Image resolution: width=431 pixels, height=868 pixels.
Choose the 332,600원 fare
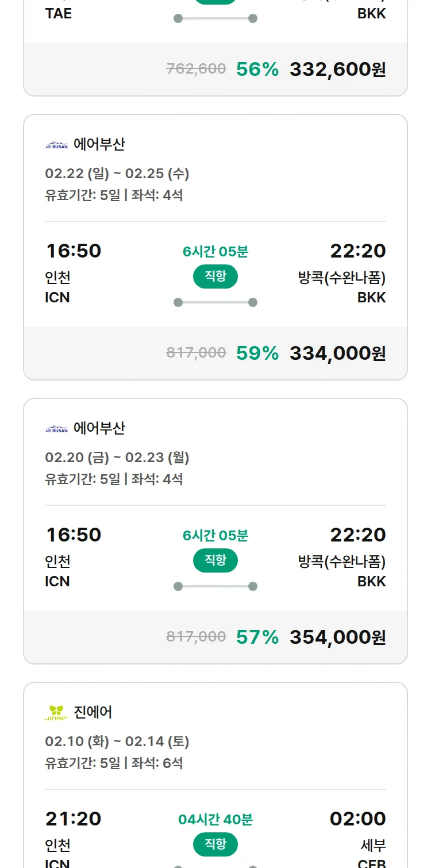pyautogui.click(x=337, y=69)
